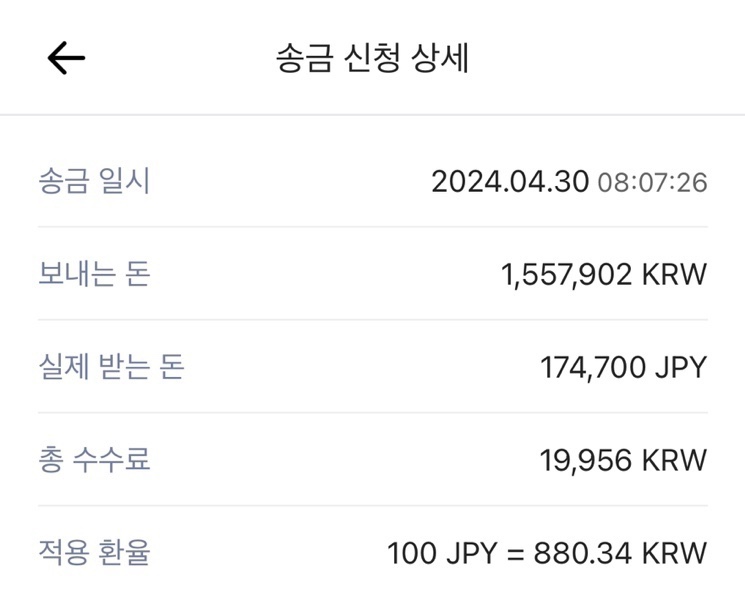Click the 1,557,902 KRW amount

pos(604,275)
